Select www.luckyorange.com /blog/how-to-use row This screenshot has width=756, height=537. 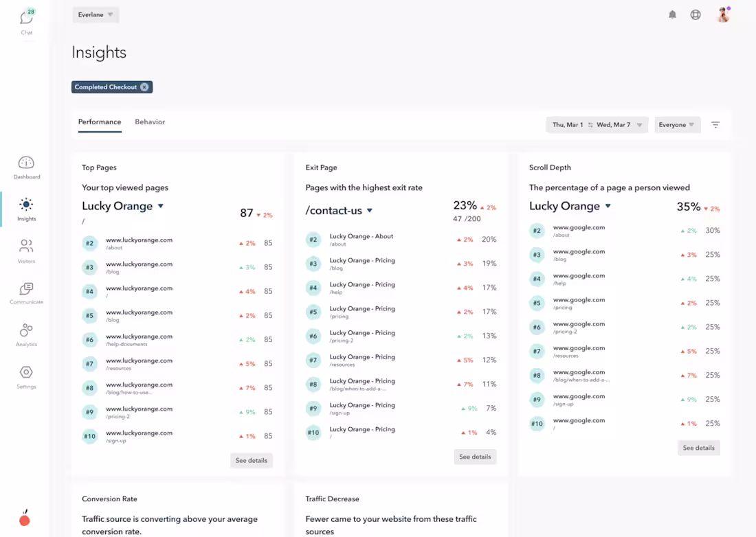pyautogui.click(x=177, y=388)
